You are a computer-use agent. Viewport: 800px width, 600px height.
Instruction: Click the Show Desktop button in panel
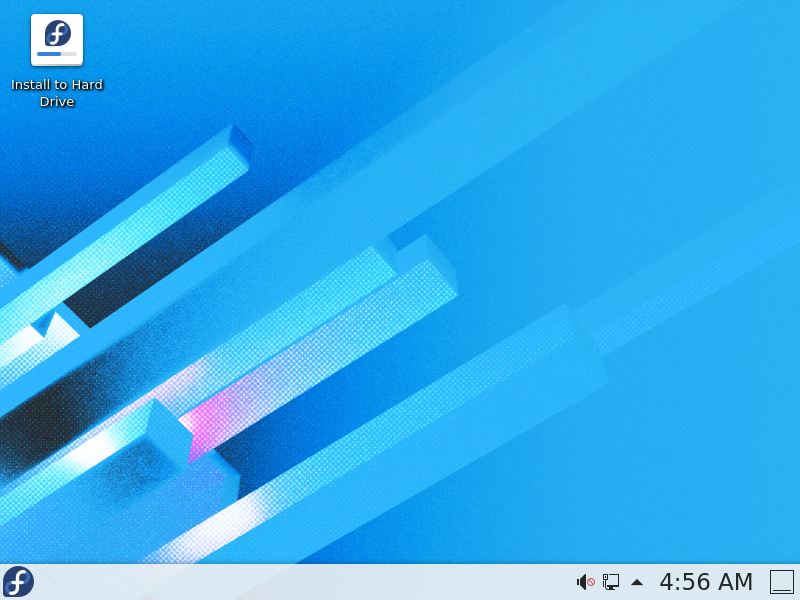point(781,582)
